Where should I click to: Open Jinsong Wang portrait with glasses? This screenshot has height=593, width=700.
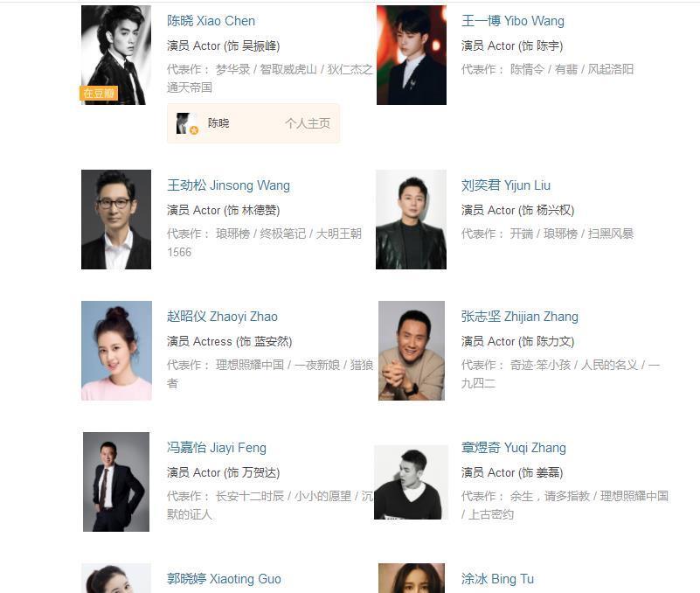click(116, 220)
